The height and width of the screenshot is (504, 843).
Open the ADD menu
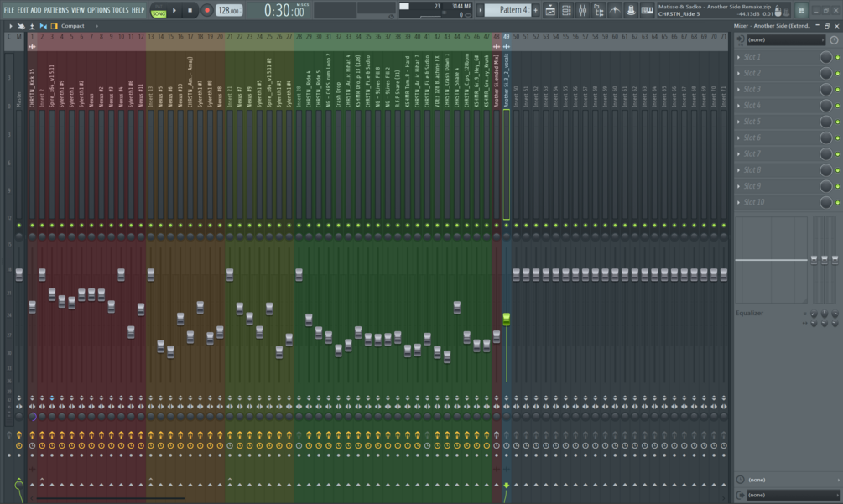pyautogui.click(x=35, y=10)
